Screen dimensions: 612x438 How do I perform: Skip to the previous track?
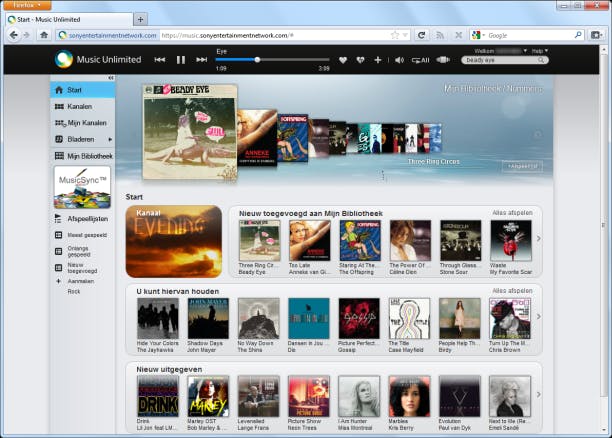tap(159, 60)
